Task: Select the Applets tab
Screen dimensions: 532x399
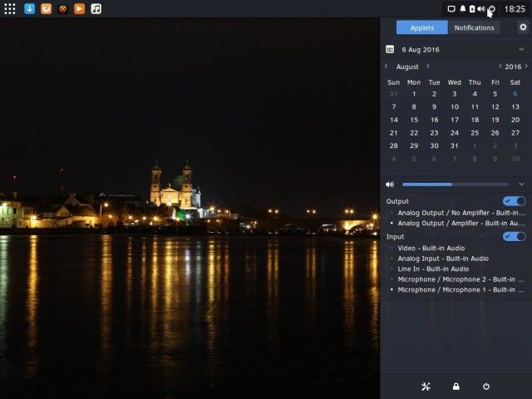Action: [421, 27]
